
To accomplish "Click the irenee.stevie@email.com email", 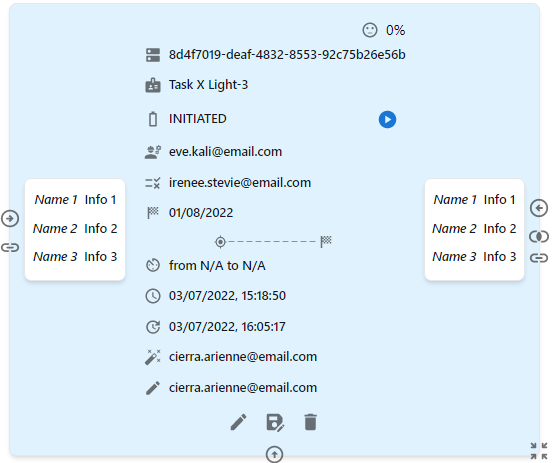I will pyautogui.click(x=240, y=183).
